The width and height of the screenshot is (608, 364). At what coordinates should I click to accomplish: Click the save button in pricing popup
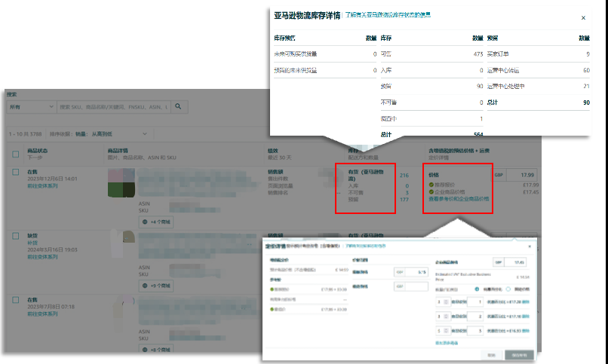(x=519, y=354)
